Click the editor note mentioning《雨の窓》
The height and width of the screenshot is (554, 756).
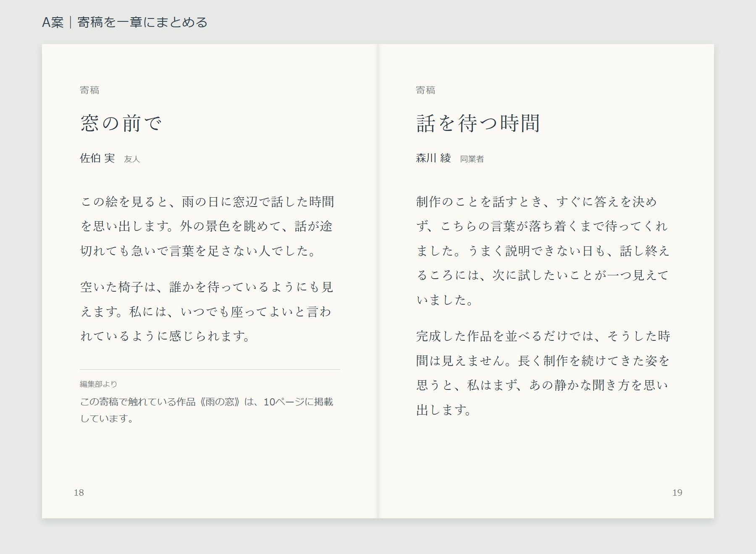(x=207, y=410)
